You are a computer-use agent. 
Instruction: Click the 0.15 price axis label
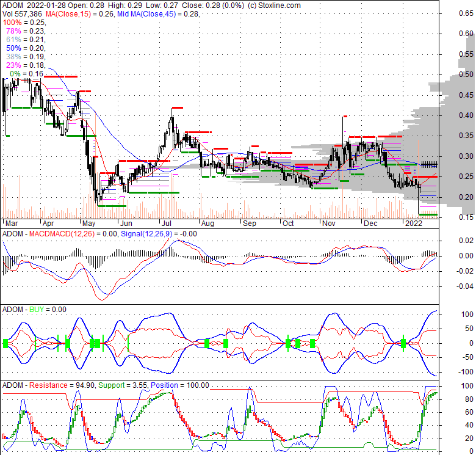[x=466, y=217]
